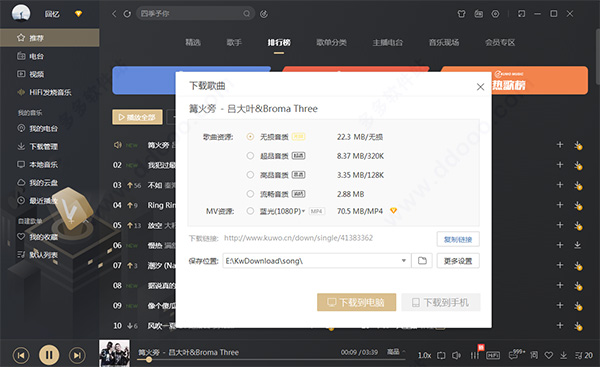600x367 pixels.
Task: Select the 流畅音质 2.88 MB radio option
Action: pos(250,194)
